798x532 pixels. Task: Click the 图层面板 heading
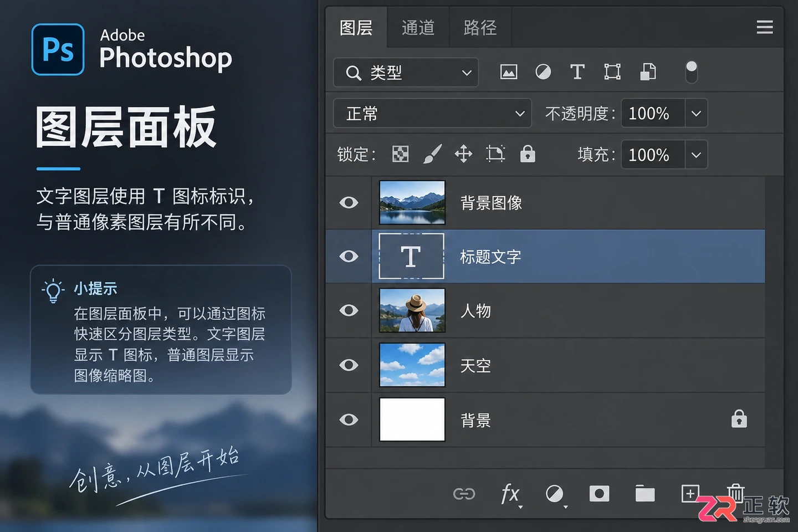pos(126,127)
